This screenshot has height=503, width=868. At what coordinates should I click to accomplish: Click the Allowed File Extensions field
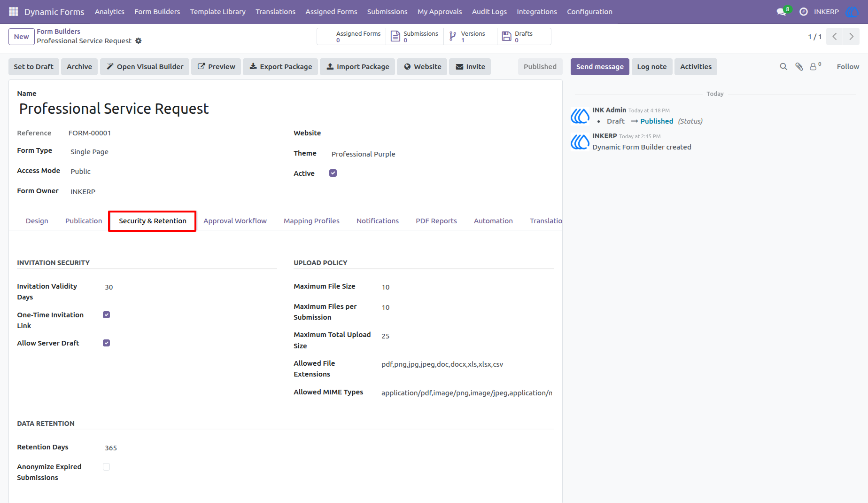point(466,364)
